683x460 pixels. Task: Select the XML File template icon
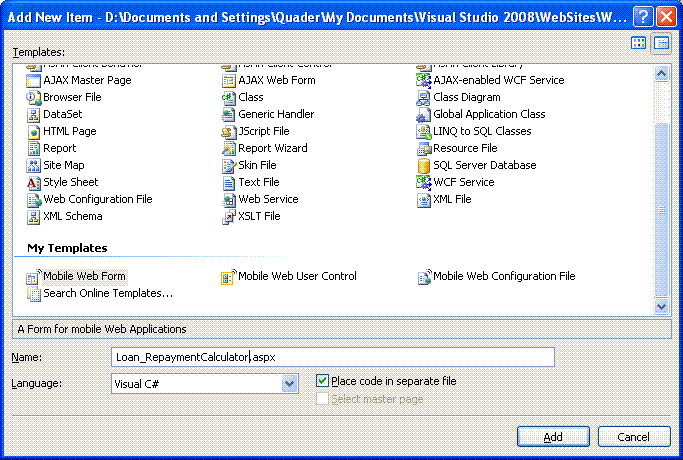423,200
